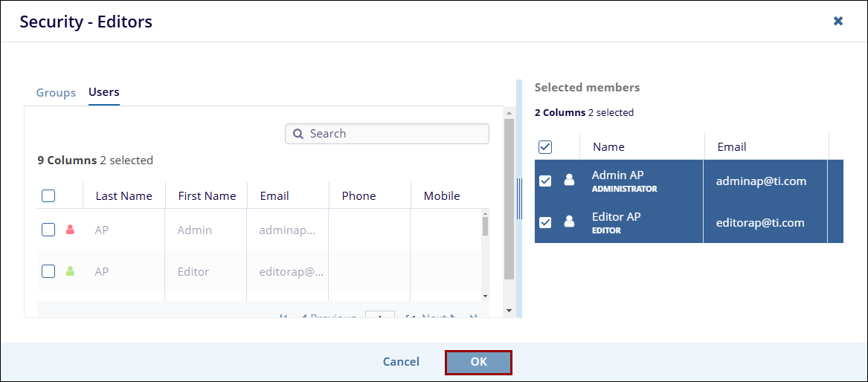Click the users panel scroll down arrow
Screen dimensions: 868x382
509,310
